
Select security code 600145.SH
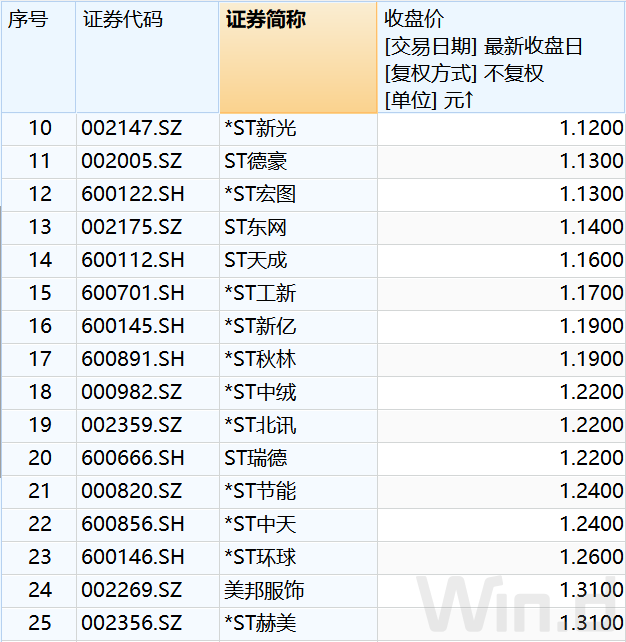pyautogui.click(x=147, y=326)
